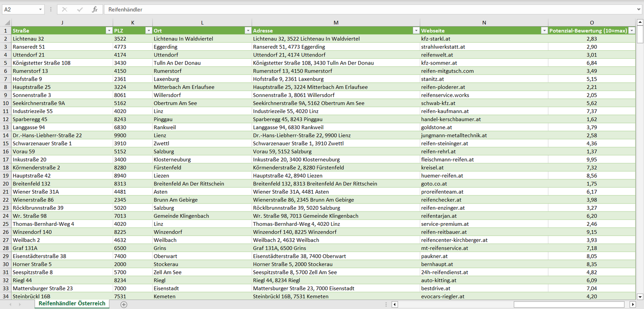Click the Insert Function fx icon
The image size is (644, 309).
[x=94, y=9]
